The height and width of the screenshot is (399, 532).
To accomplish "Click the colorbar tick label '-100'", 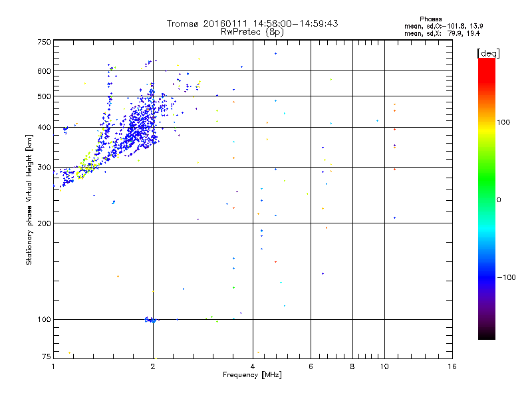I will [506, 277].
